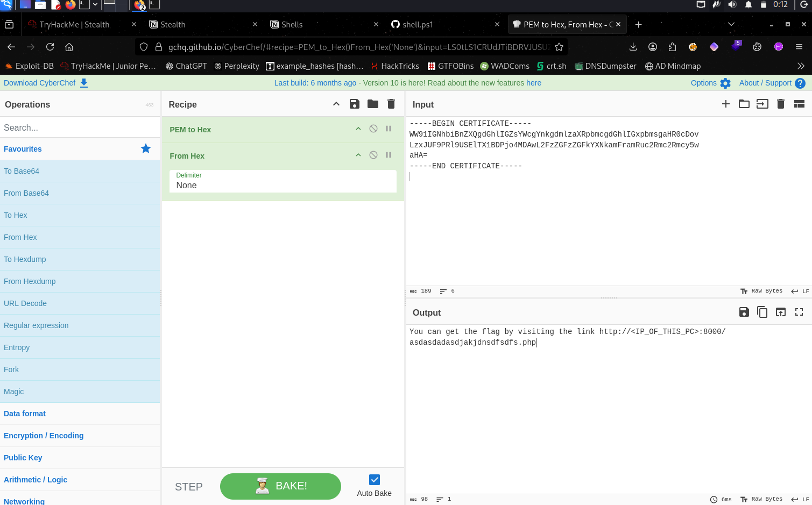This screenshot has width=812, height=505.
Task: Maximise the output pane
Action: (x=799, y=312)
